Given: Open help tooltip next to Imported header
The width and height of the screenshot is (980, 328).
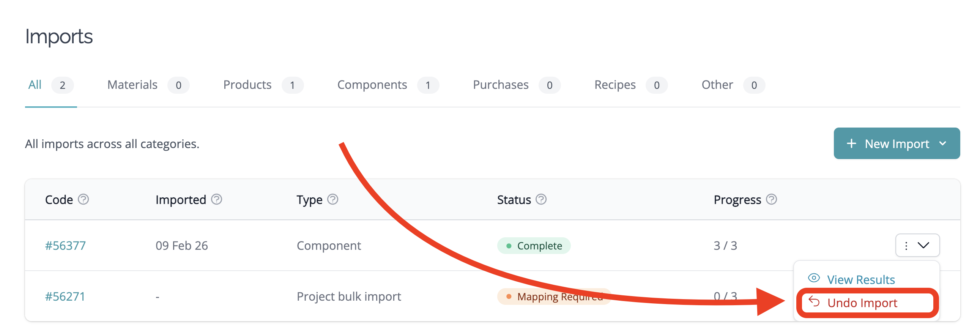Looking at the screenshot, I should click(x=216, y=199).
